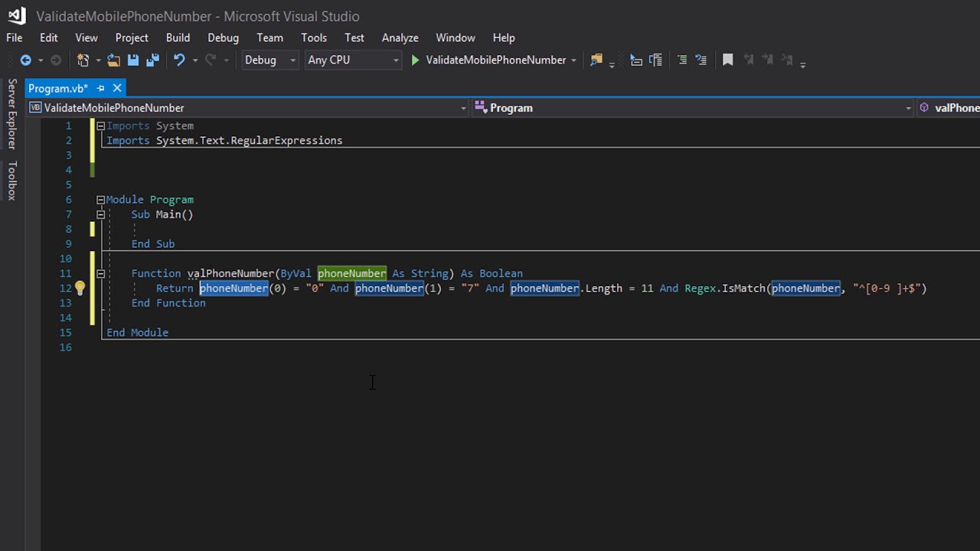Toggle bookmark icon in toolbar

(x=727, y=60)
